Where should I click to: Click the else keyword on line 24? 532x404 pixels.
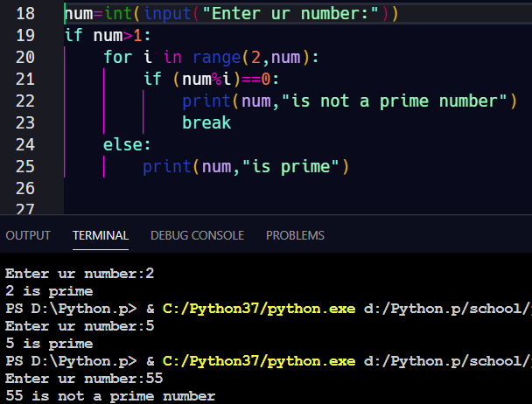point(124,144)
